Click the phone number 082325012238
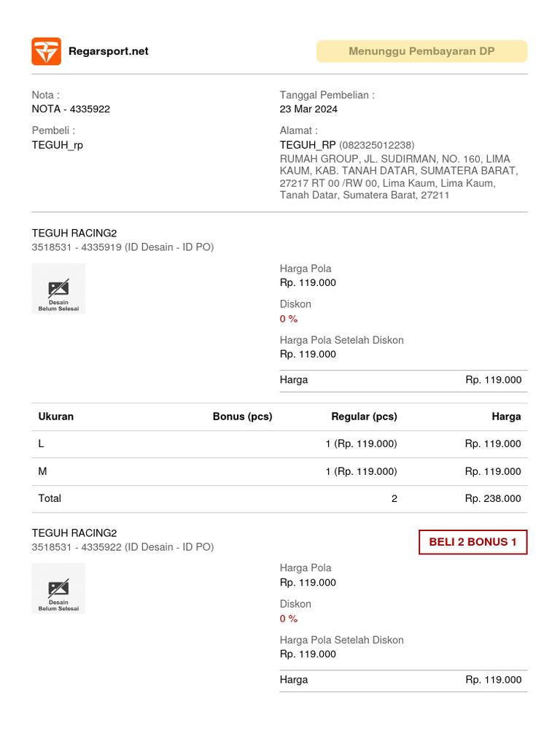The height and width of the screenshot is (747, 560). click(x=376, y=145)
